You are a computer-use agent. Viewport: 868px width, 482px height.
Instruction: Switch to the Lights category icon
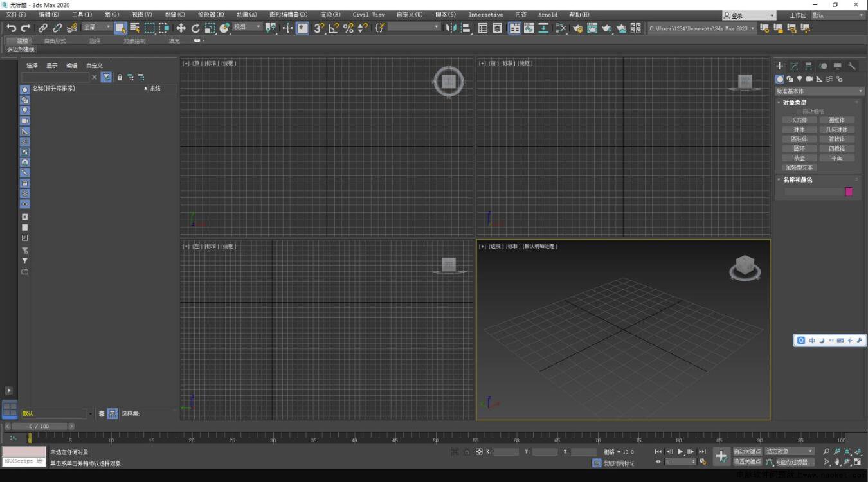click(x=799, y=79)
